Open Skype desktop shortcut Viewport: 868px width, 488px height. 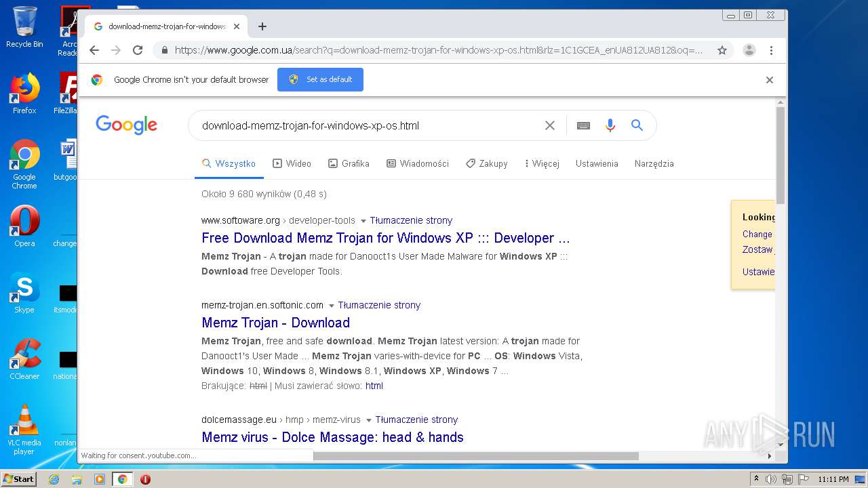point(24,293)
